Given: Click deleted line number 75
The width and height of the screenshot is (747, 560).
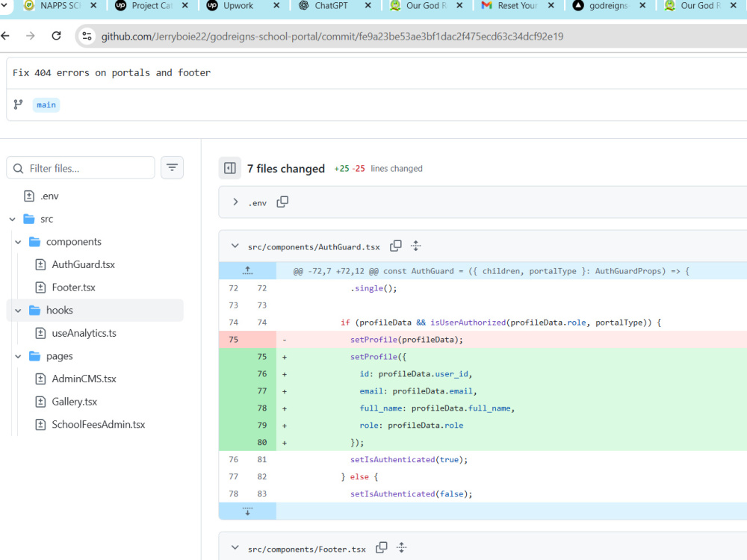Looking at the screenshot, I should 233,340.
